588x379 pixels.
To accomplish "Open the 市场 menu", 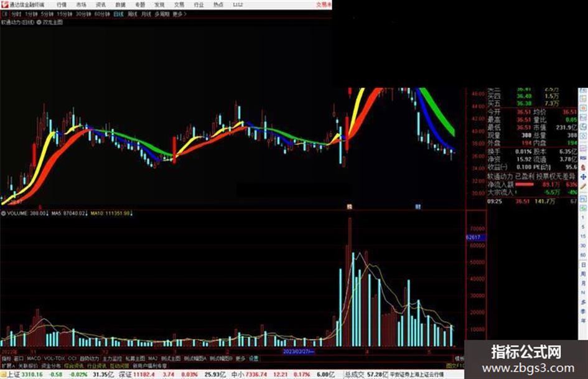I will 82,4.
